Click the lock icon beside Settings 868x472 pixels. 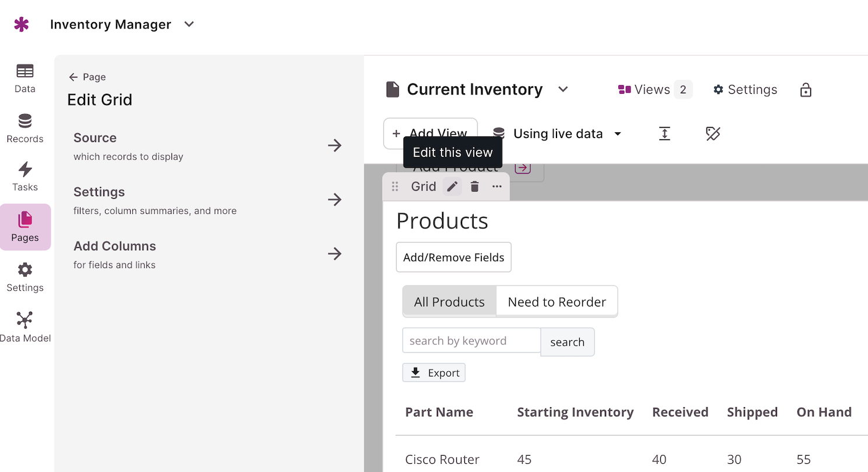(806, 90)
